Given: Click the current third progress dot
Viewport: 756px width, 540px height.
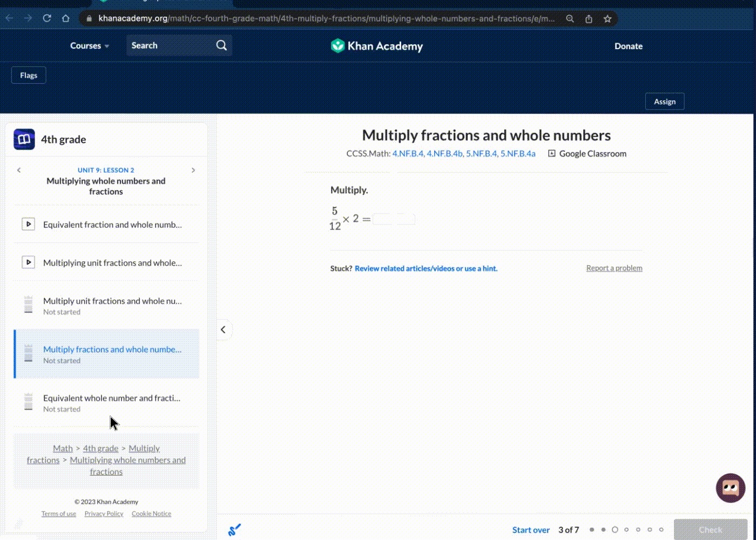Looking at the screenshot, I should tap(615, 530).
